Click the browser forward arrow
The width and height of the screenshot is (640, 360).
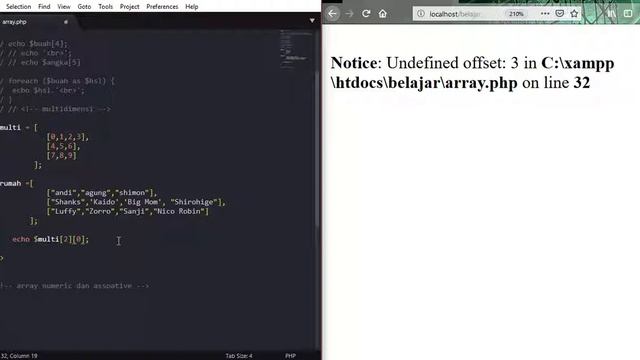coord(349,13)
